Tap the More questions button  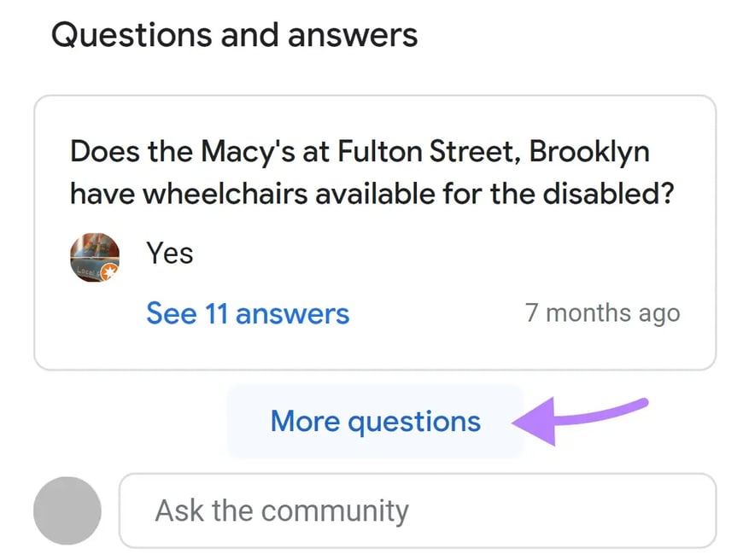[x=376, y=422]
